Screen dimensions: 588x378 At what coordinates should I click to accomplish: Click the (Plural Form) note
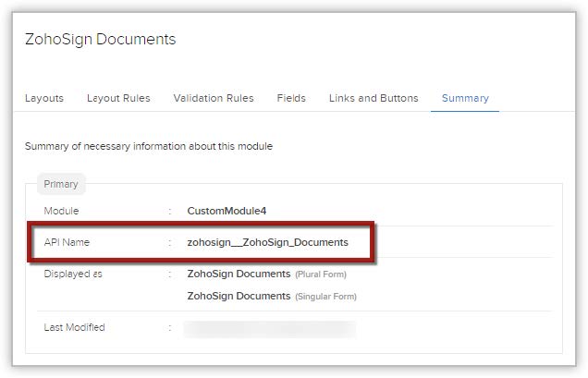321,274
